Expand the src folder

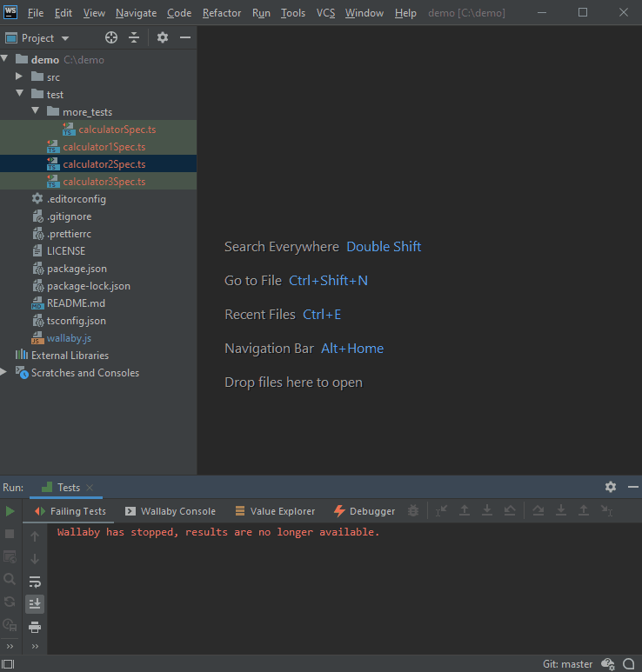tap(20, 77)
